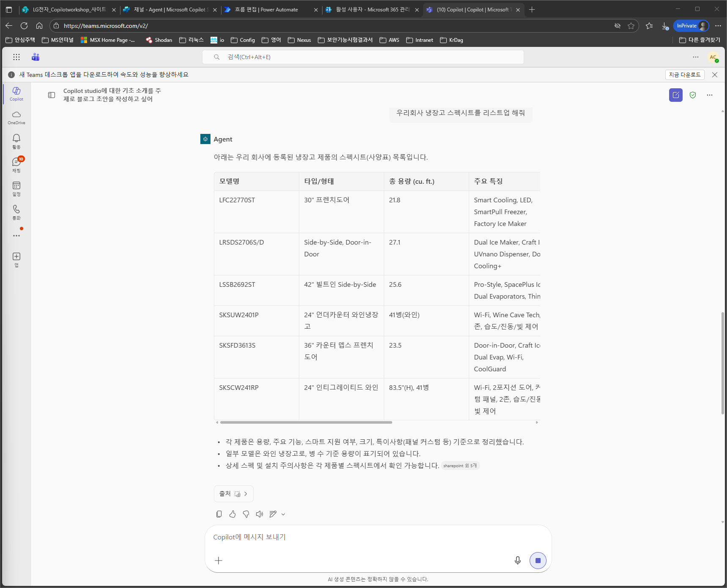
Task: Open Copilot in the Teams sidebar
Action: pos(16,94)
